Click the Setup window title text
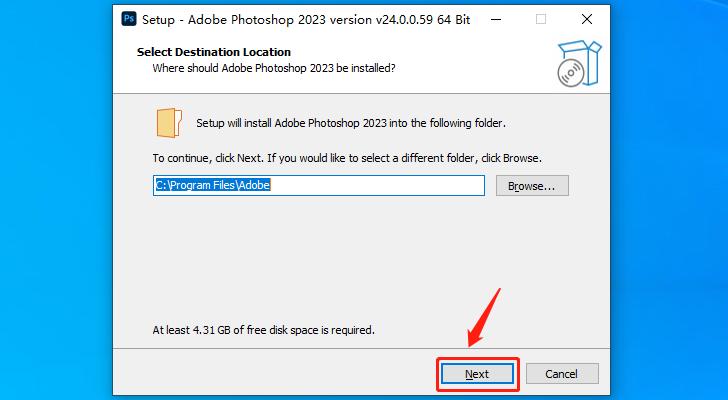 pos(300,18)
